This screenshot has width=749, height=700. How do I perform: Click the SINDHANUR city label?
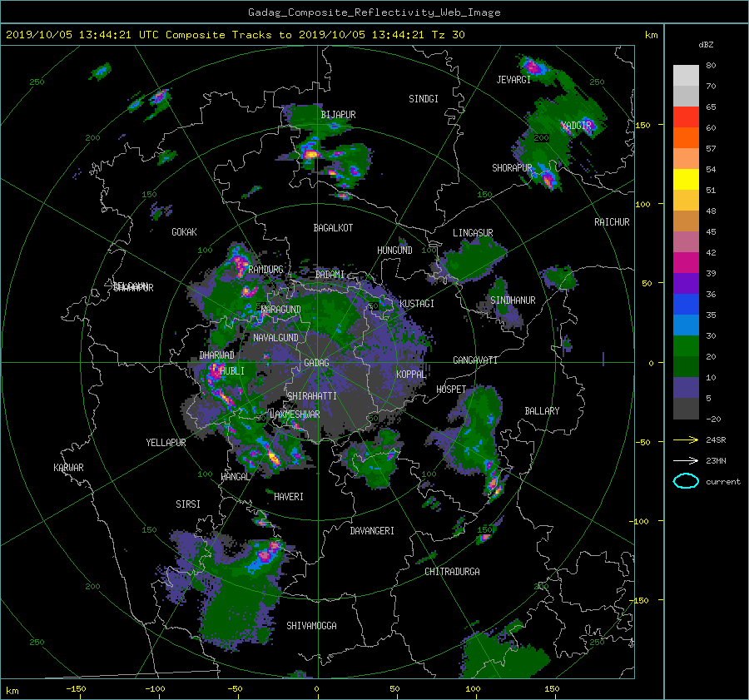tap(513, 300)
